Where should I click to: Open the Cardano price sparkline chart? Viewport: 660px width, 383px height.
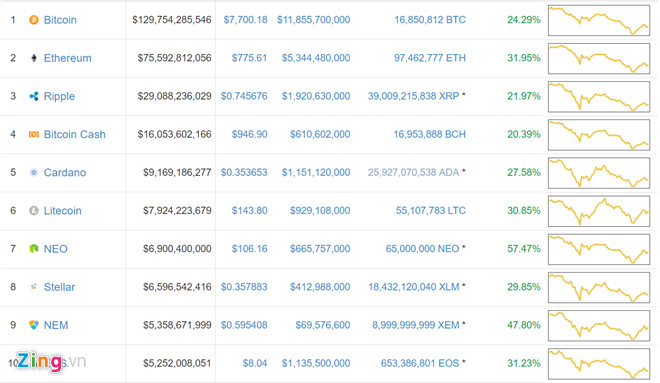click(599, 173)
